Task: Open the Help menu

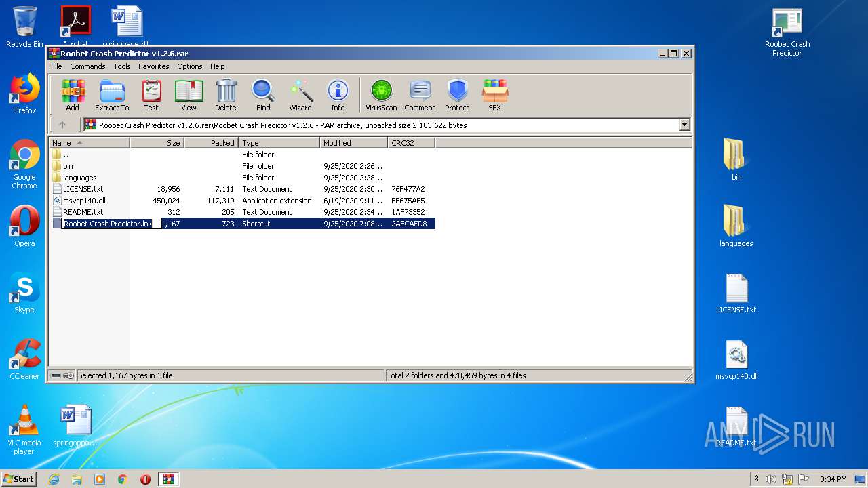Action: tap(217, 66)
